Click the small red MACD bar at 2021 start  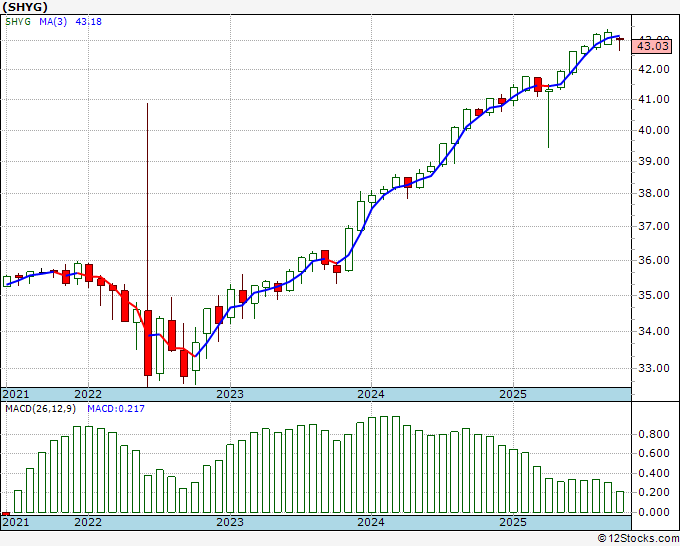click(x=6, y=514)
